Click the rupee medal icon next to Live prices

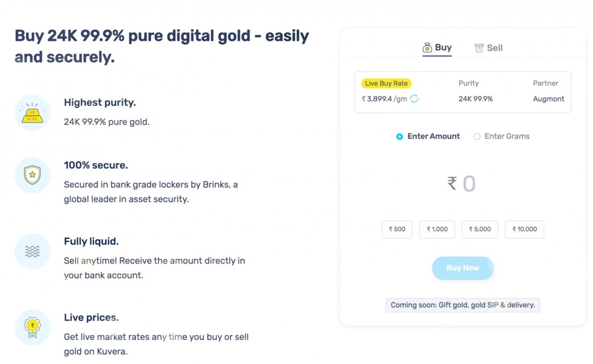click(32, 327)
